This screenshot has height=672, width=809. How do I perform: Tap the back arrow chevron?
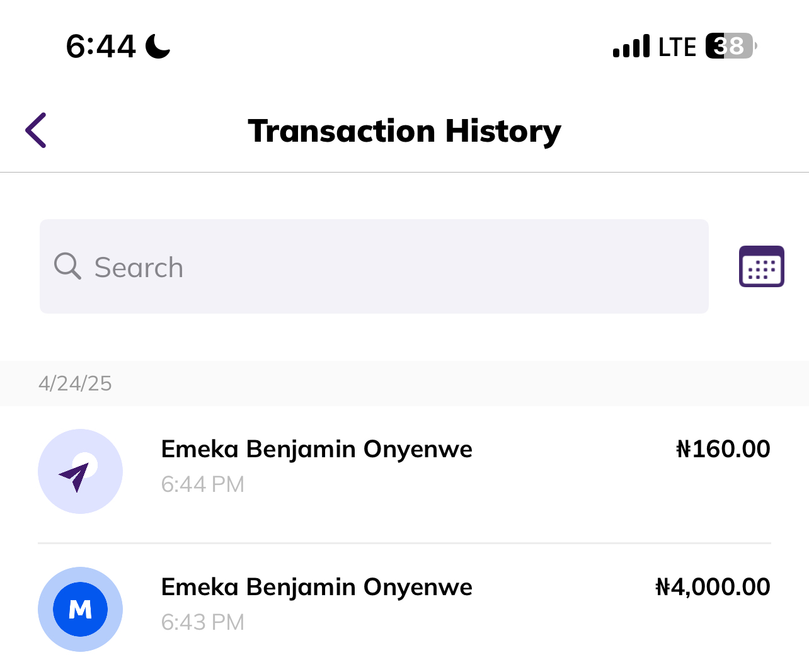(x=36, y=130)
